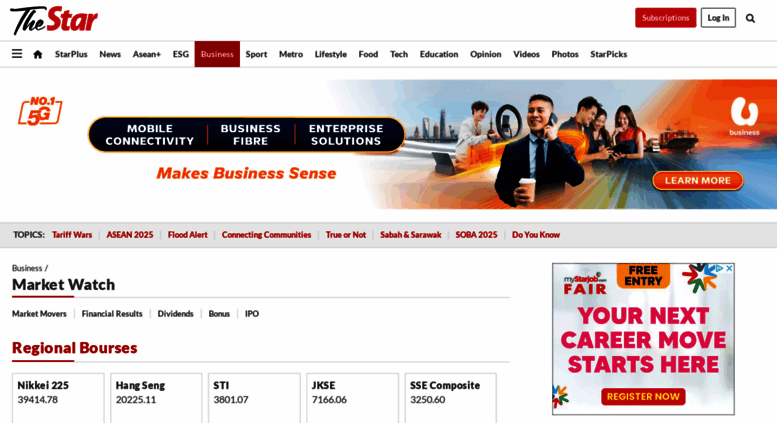Open the ESG section

180,54
